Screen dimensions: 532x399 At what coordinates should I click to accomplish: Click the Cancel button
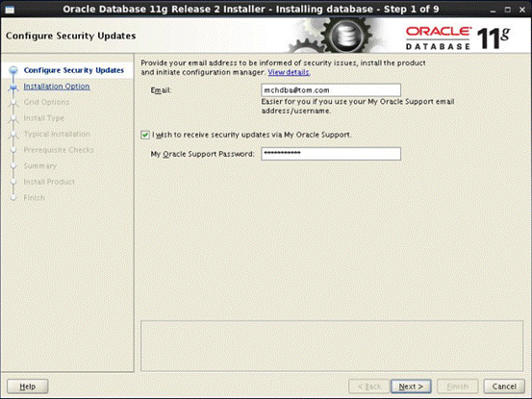click(504, 387)
